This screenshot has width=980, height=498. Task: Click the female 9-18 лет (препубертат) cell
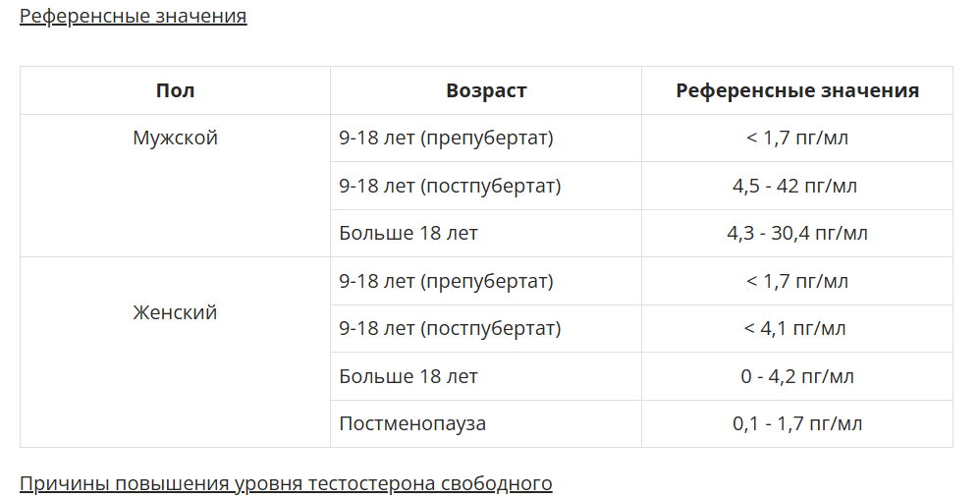tap(486, 281)
